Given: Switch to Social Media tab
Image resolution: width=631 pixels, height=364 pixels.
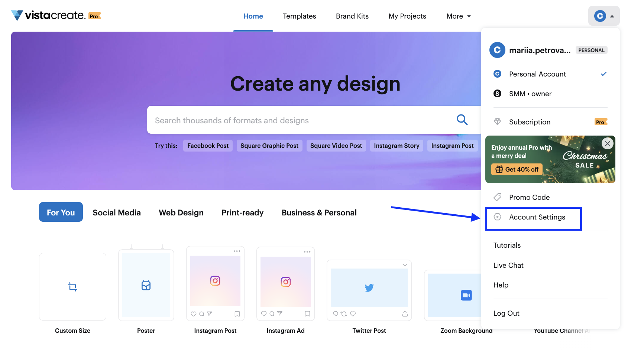Looking at the screenshot, I should pyautogui.click(x=117, y=212).
